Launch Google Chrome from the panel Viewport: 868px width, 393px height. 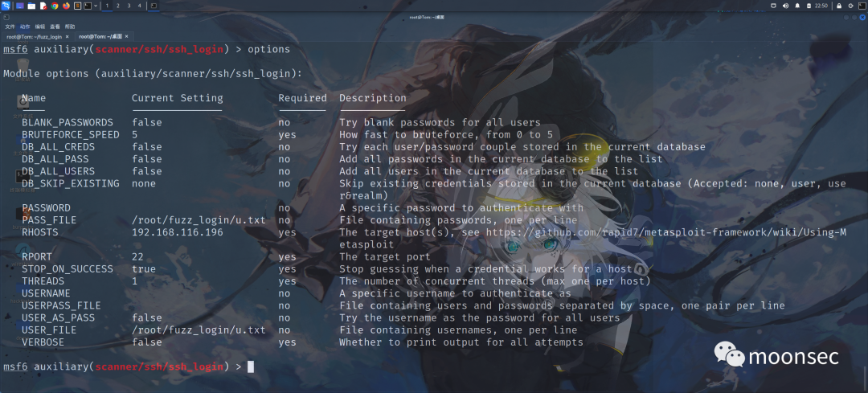[x=55, y=6]
